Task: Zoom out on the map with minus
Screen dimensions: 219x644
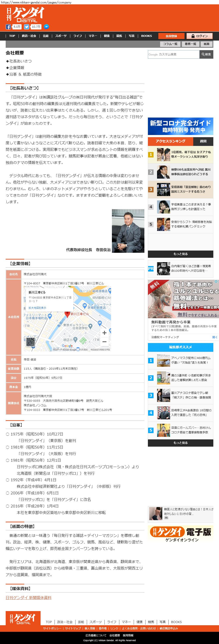Action: click(104, 342)
